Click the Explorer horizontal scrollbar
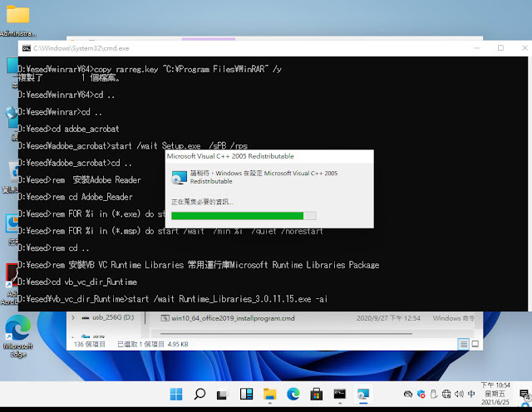 coord(286,334)
